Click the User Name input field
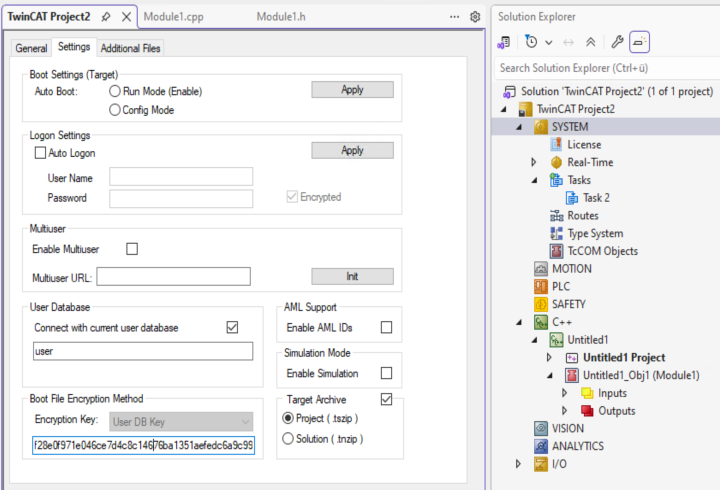 pos(181,176)
